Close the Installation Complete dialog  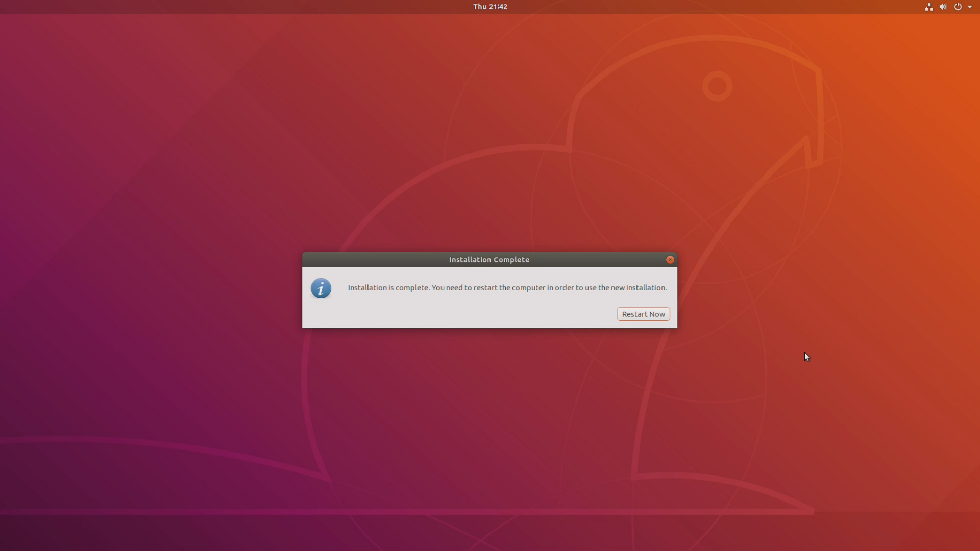pyautogui.click(x=670, y=260)
